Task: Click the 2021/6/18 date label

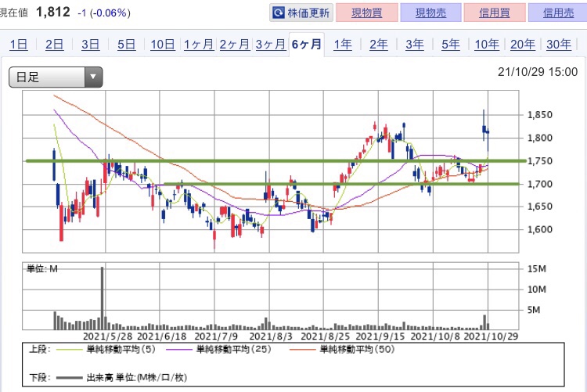Action: (162, 336)
